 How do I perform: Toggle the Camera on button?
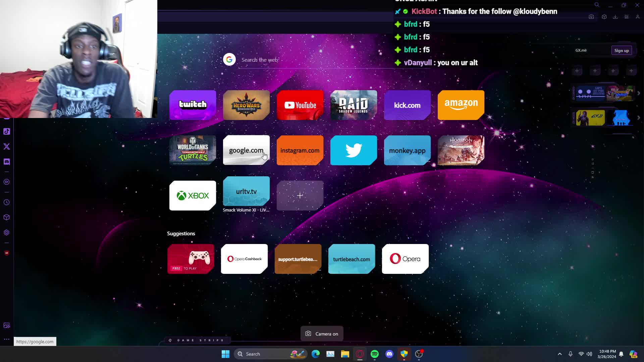[x=322, y=334]
